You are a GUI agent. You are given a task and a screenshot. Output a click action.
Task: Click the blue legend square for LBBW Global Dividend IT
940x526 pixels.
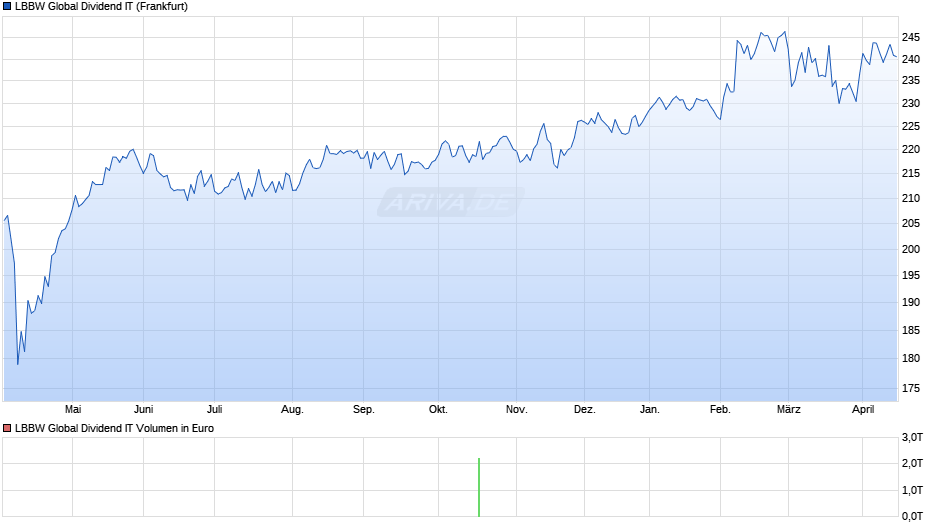pyautogui.click(x=7, y=7)
